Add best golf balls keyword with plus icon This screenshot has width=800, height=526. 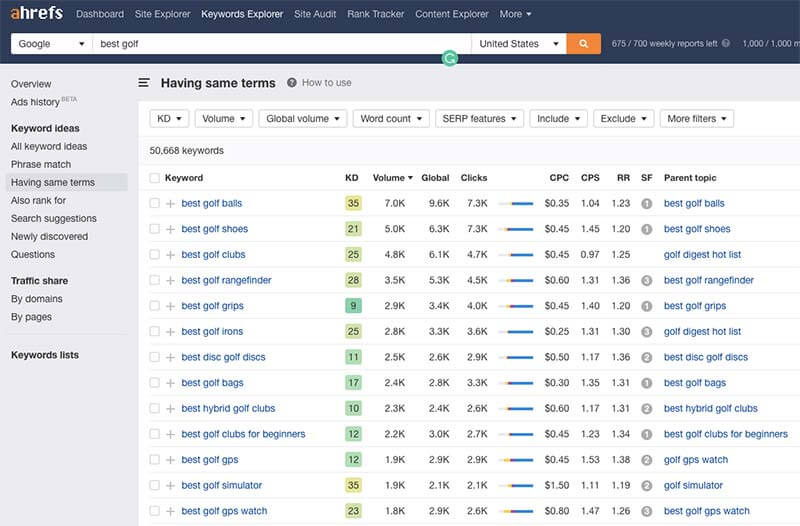[170, 204]
